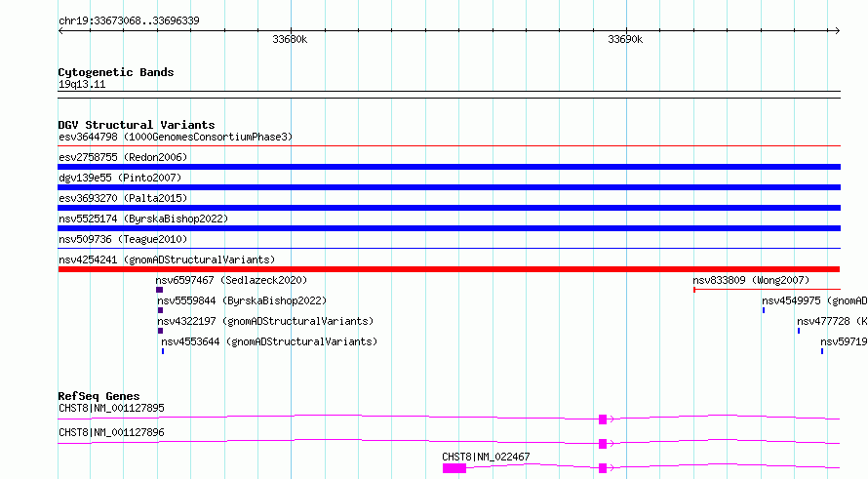This screenshot has height=479, width=868.
Task: Click the exon box on CHST8|NM_001127895
Action: click(603, 419)
